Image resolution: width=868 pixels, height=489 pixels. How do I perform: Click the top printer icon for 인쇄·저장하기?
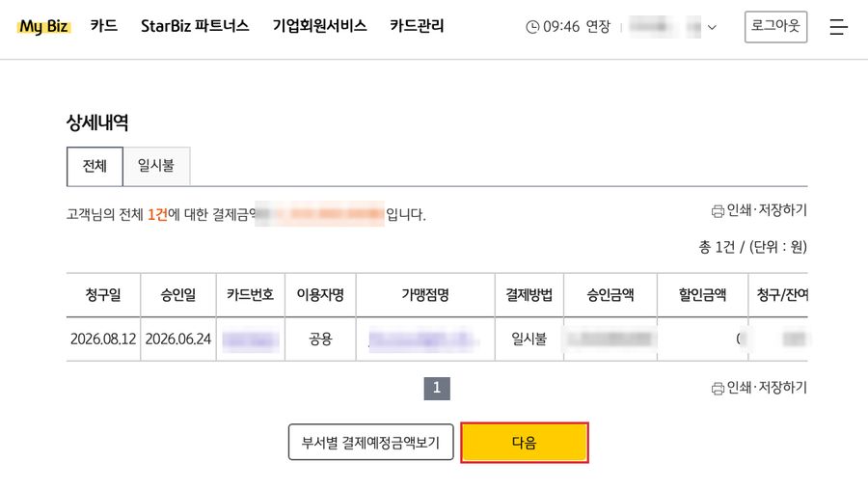click(x=718, y=211)
